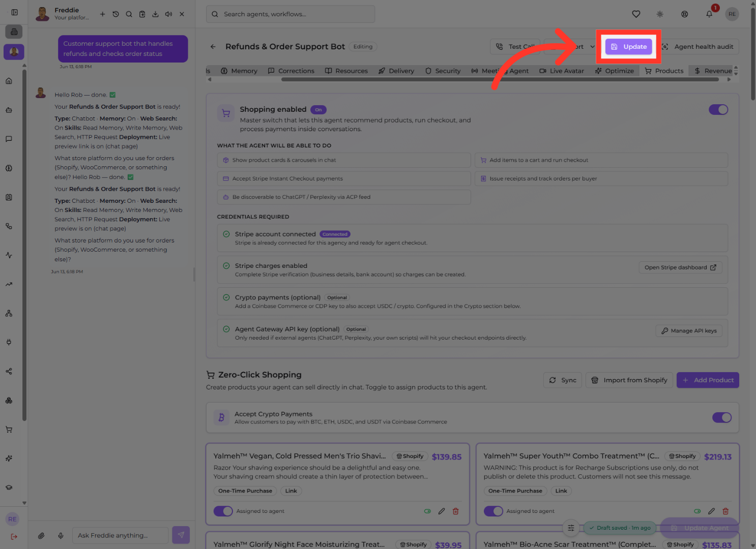Toggle Freddie voice speaker icon
This screenshot has width=756, height=549.
tap(168, 14)
